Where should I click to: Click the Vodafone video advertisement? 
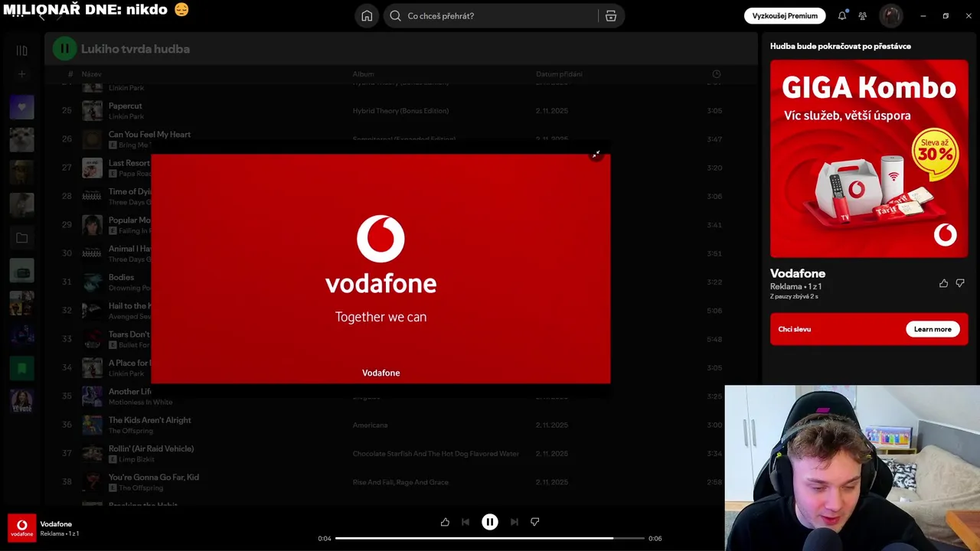coord(381,269)
